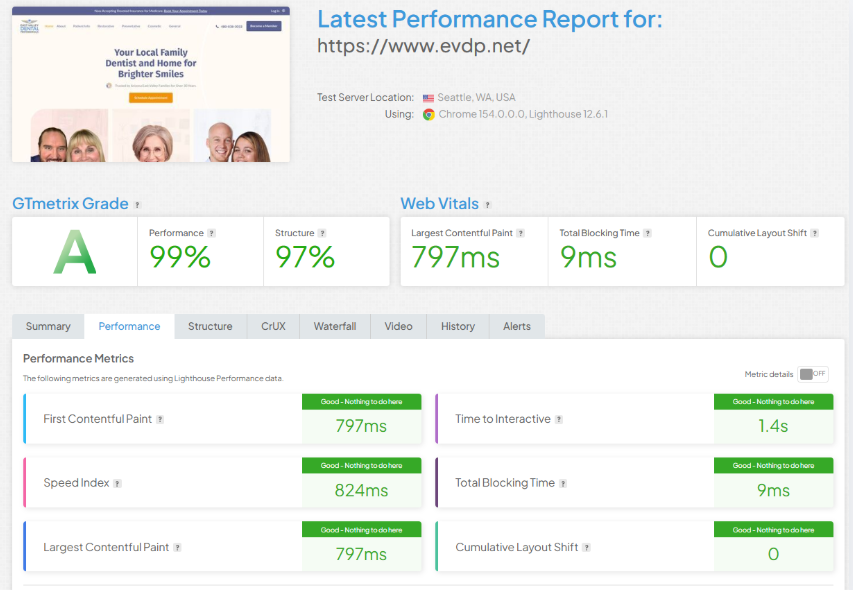
Task: Click the Test Server Location label
Action: point(365,98)
